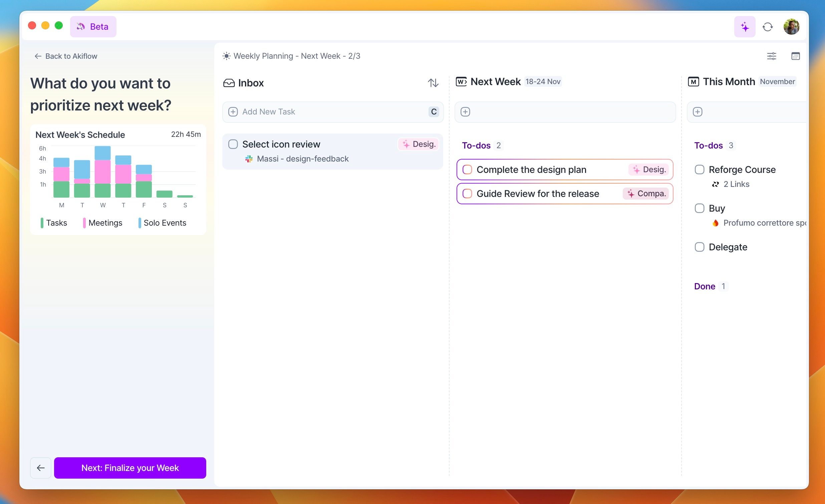Check off Select icon review task
Viewport: 825px width, 504px height.
233,144
